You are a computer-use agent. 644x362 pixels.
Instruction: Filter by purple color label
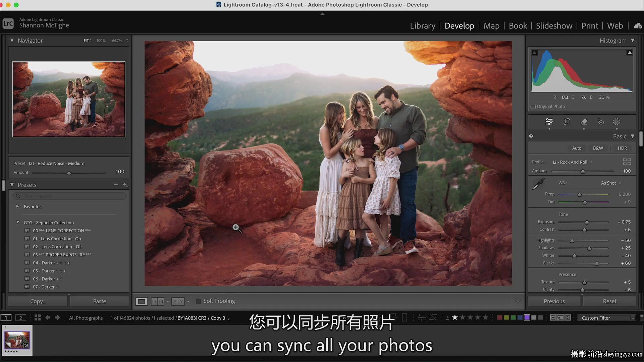[x=527, y=318]
